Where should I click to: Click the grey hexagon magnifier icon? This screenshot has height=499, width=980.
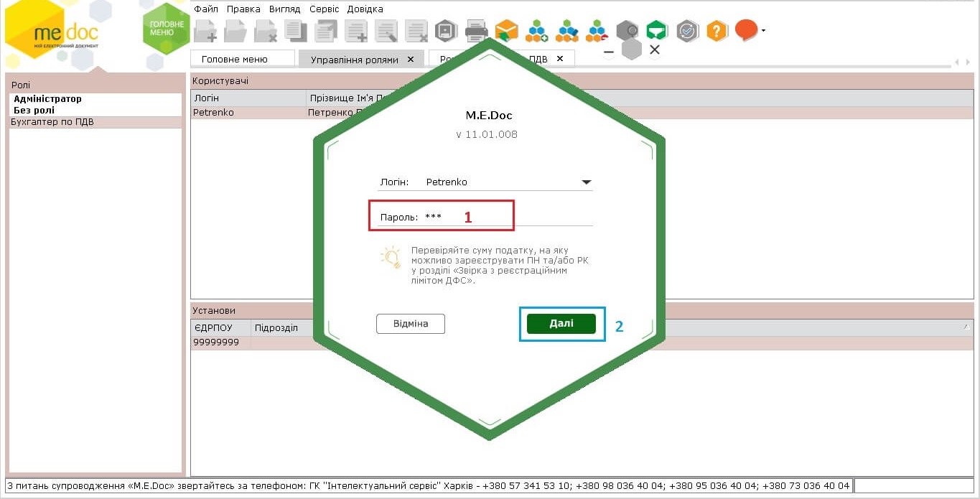click(627, 31)
